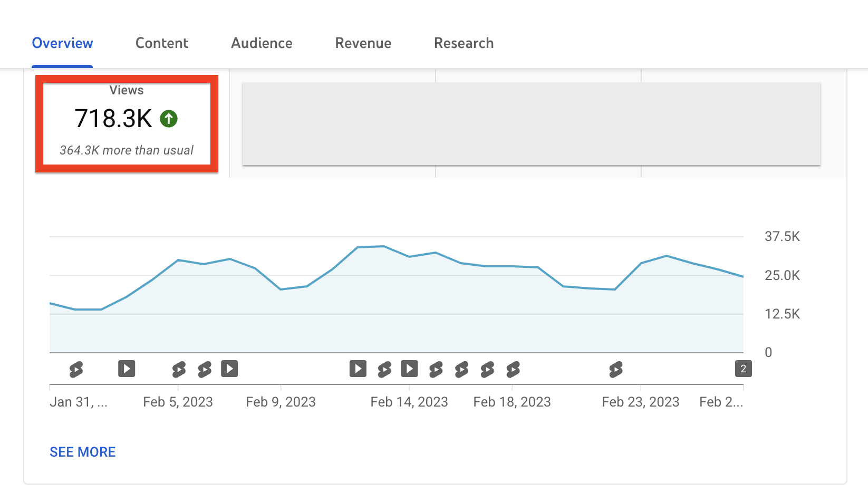Click the video marker above Feb 14, 2023
The image size is (868, 502).
click(x=409, y=369)
